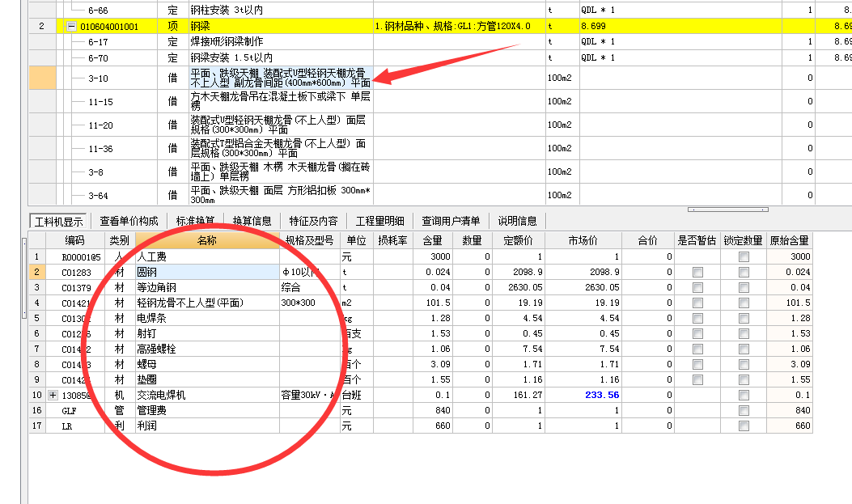Select specification cell 300*300

click(x=310, y=303)
